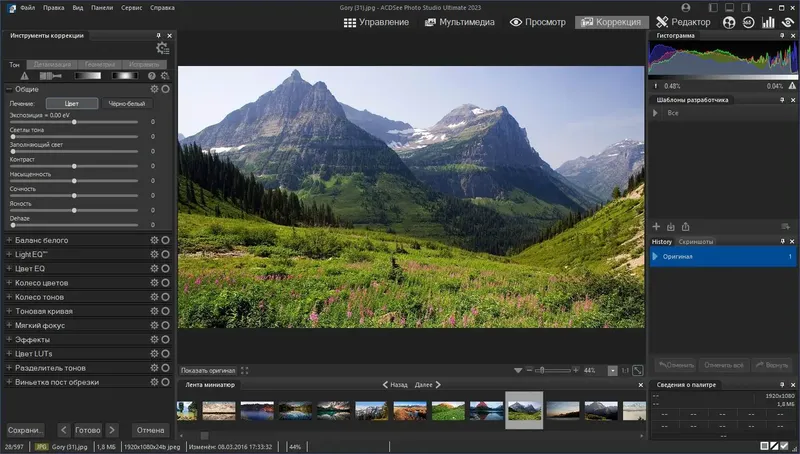
Task: Open the zoom percentage dropdown
Action: click(613, 371)
